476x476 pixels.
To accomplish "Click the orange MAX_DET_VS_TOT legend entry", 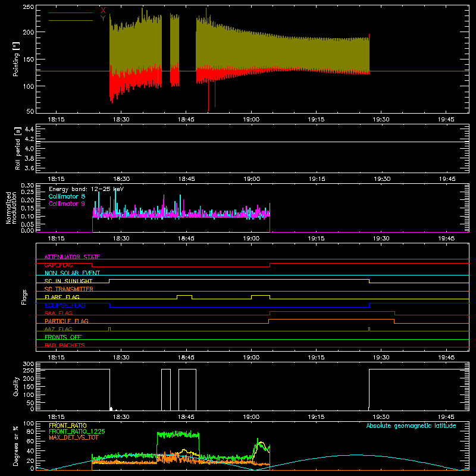I will tap(73, 437).
